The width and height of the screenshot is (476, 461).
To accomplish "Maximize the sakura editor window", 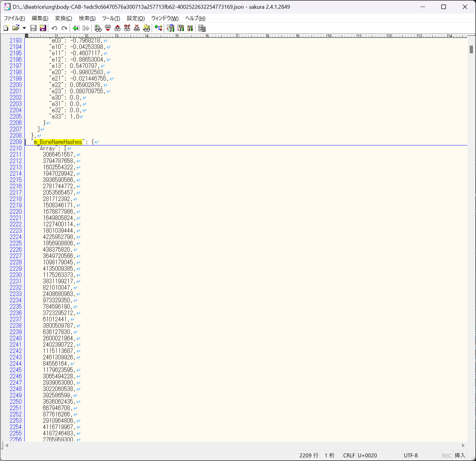I will (444, 7).
